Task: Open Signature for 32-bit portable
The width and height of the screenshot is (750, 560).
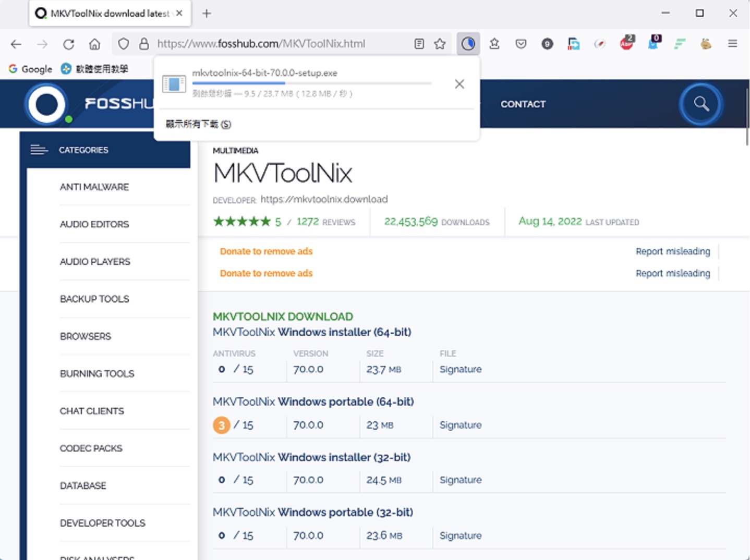Action: point(461,535)
